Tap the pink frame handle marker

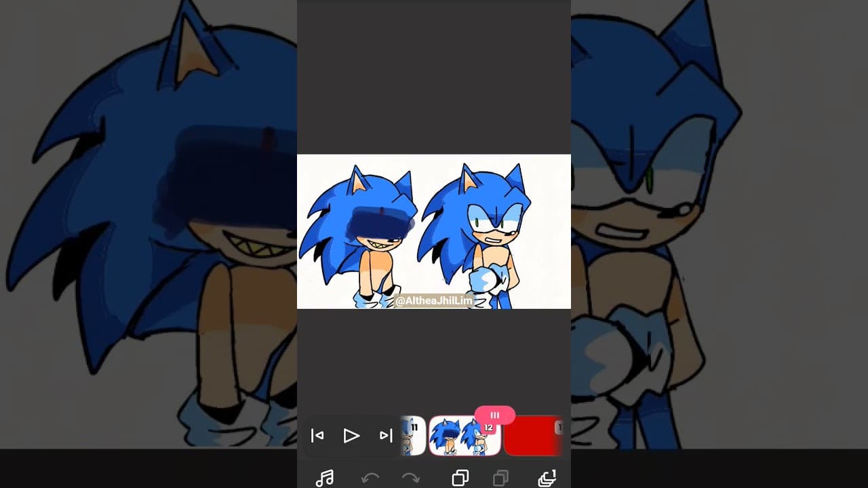[495, 415]
